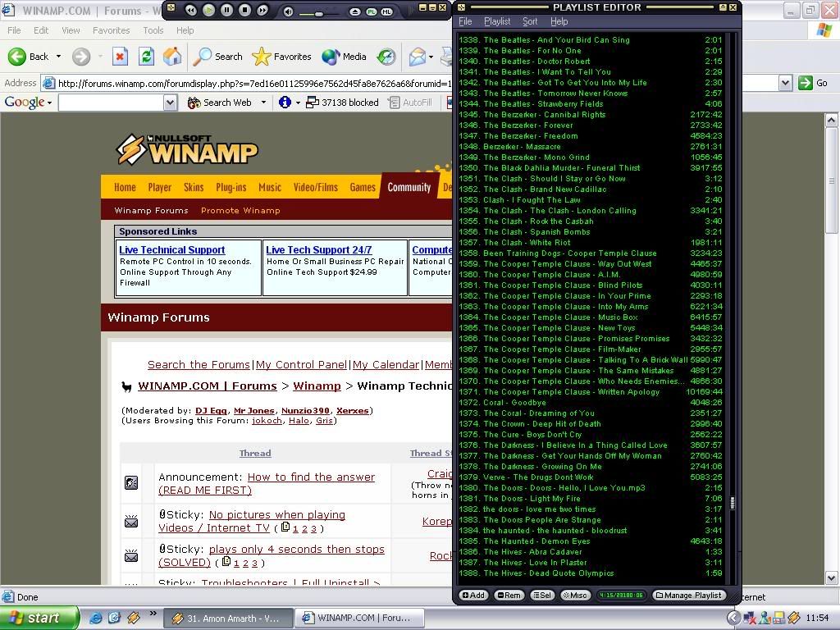
Task: Adjust the Winamp volume slider
Action: [x=318, y=13]
